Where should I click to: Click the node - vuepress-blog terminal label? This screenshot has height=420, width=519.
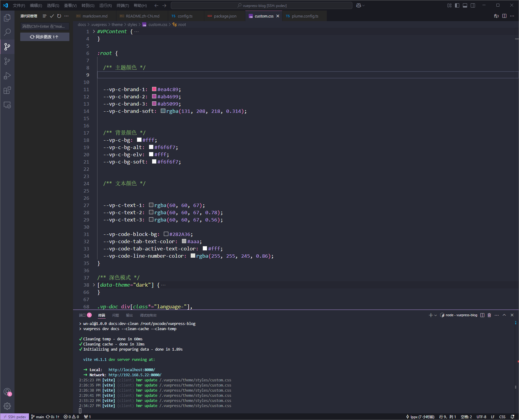[459, 315]
